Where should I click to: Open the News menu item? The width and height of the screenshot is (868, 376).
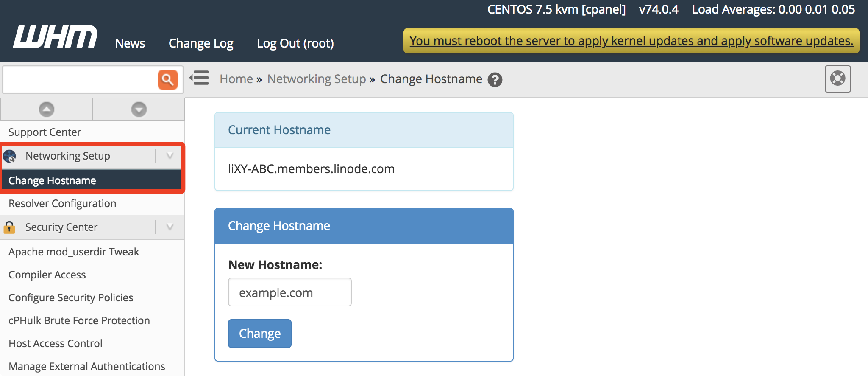coord(130,43)
